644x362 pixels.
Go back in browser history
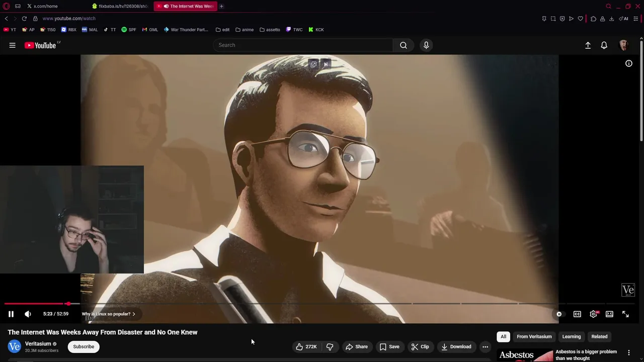coord(6,19)
